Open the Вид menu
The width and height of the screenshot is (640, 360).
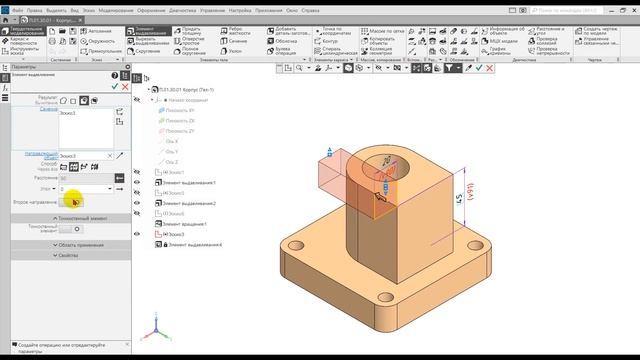(74, 10)
